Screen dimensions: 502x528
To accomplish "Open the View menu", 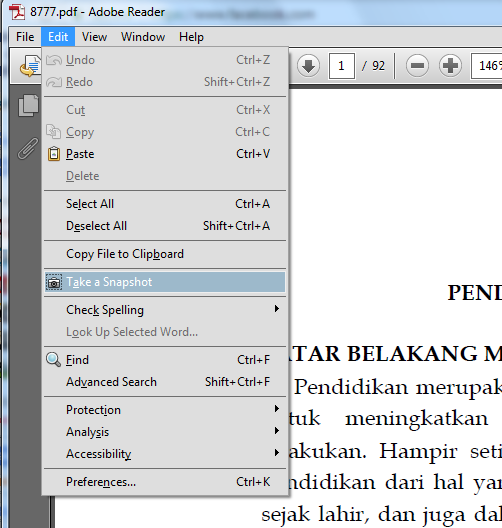I will [95, 37].
